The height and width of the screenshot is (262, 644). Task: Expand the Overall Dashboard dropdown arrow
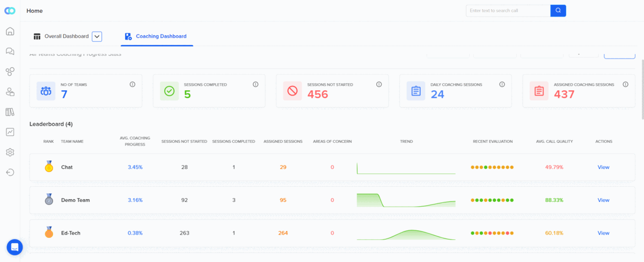(97, 37)
